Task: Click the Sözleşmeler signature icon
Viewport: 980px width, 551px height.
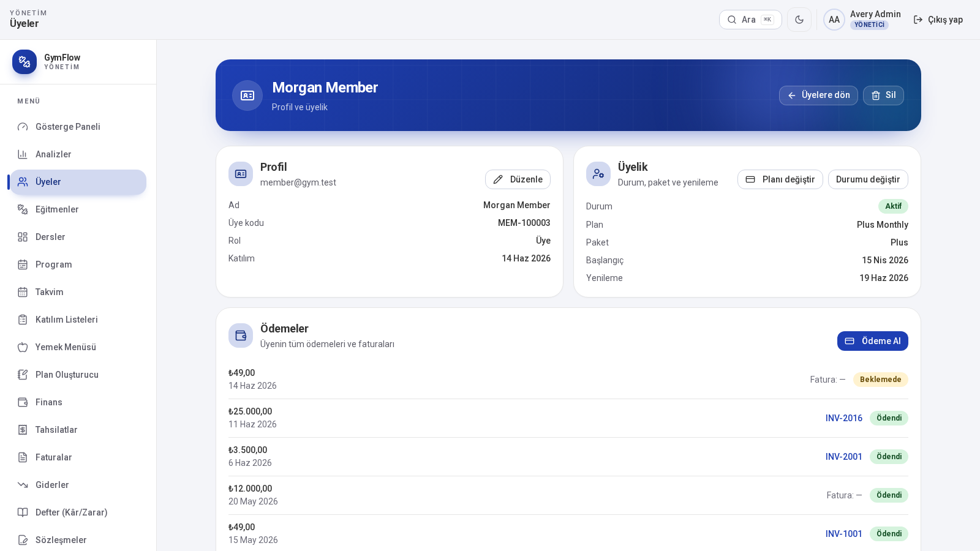Action: point(23,540)
